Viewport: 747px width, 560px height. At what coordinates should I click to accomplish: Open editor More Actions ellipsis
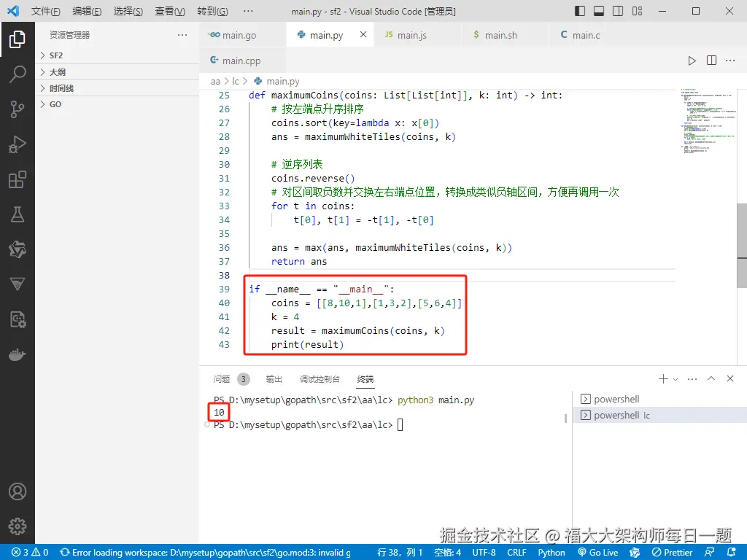pyautogui.click(x=730, y=61)
